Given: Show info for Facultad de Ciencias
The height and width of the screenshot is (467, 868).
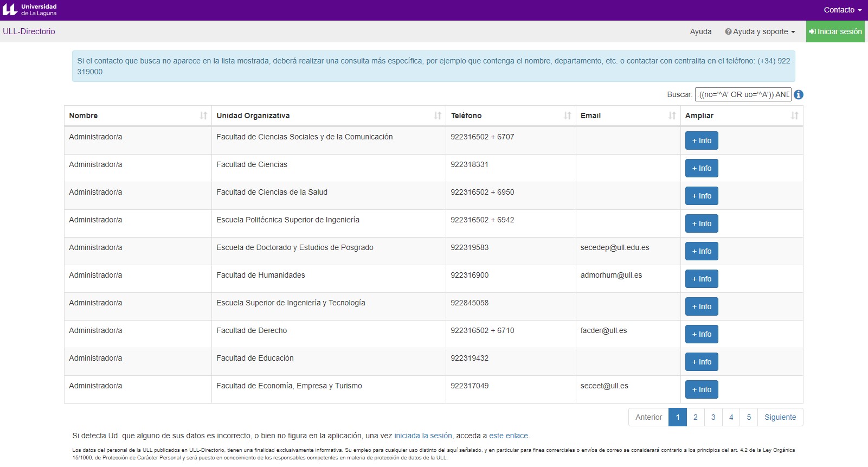Looking at the screenshot, I should pos(702,168).
